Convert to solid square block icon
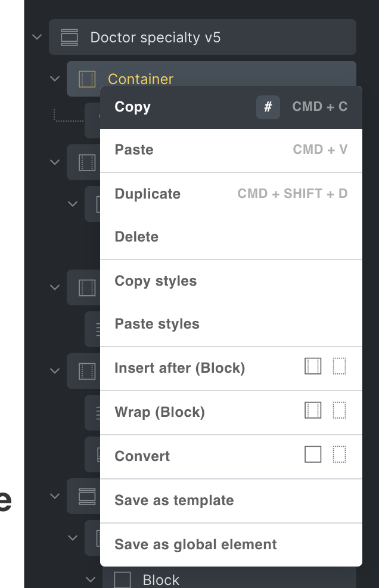The height and width of the screenshot is (588, 379). 313,454
